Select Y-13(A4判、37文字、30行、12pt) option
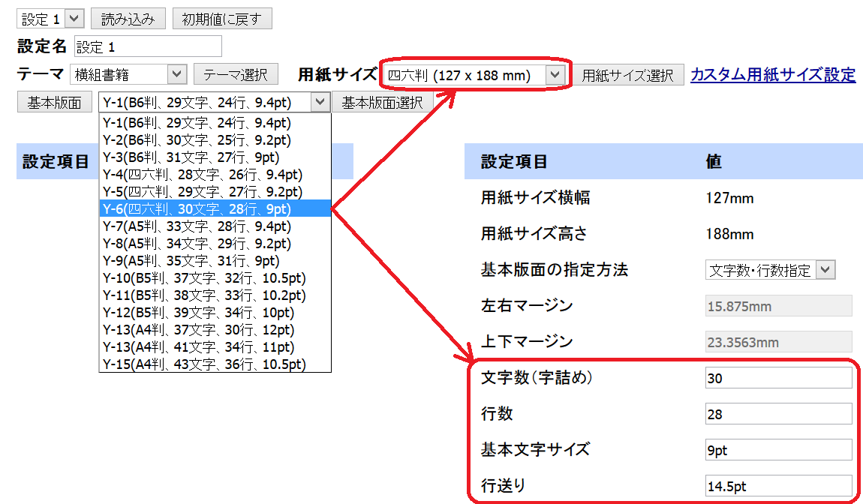This screenshot has height=504, width=863. [x=215, y=329]
